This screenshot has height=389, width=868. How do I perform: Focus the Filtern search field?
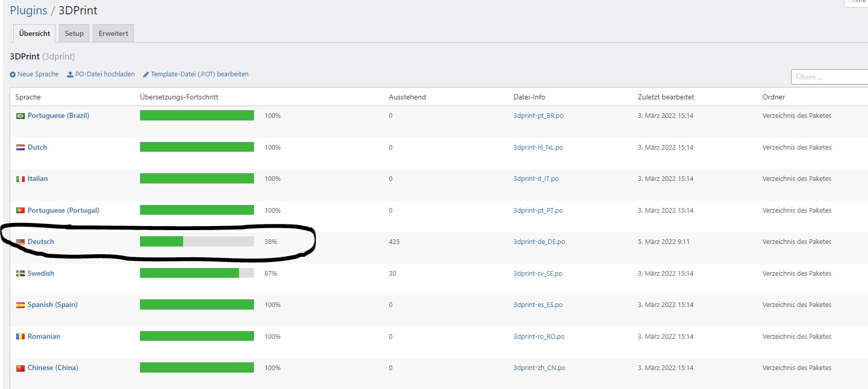coord(830,77)
